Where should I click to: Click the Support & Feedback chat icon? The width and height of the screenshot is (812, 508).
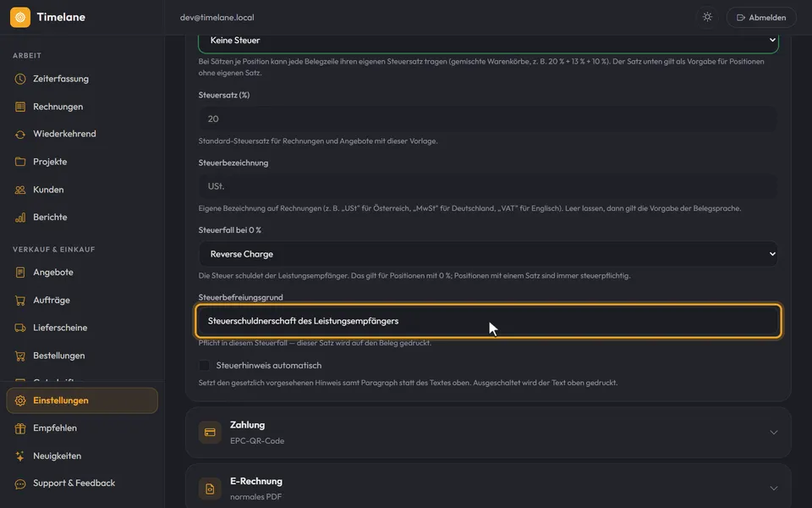pyautogui.click(x=20, y=483)
